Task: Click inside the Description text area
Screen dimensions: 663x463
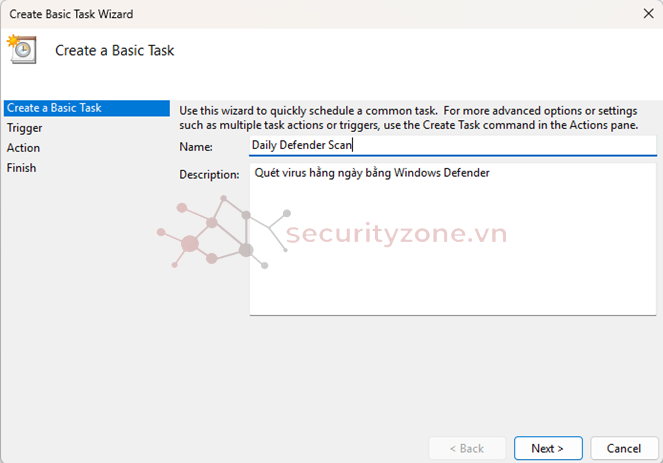Action: point(453,239)
